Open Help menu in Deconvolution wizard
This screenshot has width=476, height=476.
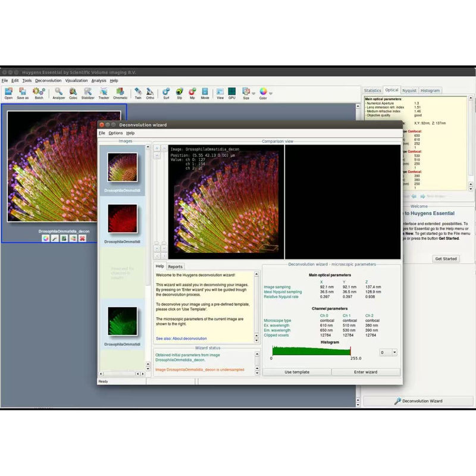click(x=130, y=133)
